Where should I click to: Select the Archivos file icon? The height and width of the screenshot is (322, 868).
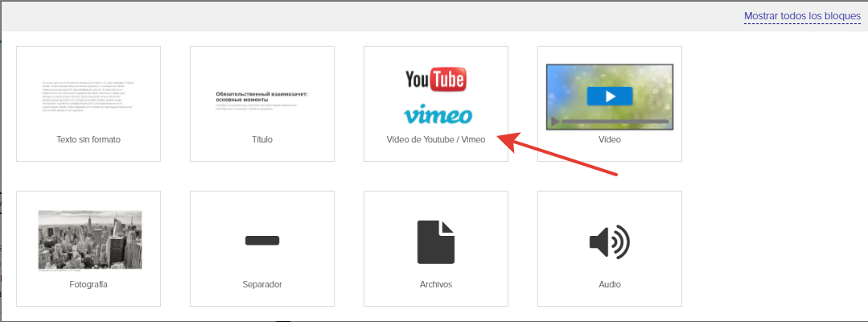coord(436,242)
